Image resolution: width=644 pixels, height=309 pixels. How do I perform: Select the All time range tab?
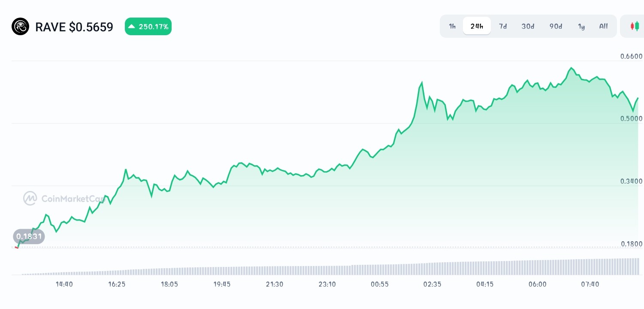[x=604, y=26]
